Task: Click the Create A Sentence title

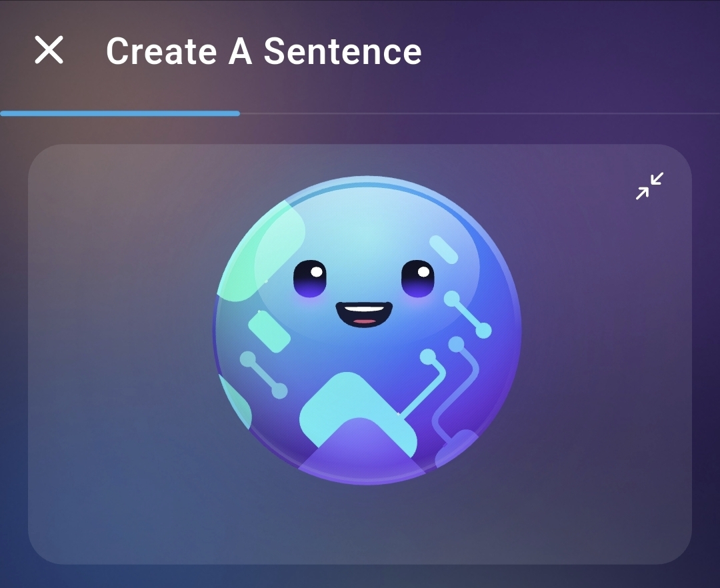Action: (263, 51)
